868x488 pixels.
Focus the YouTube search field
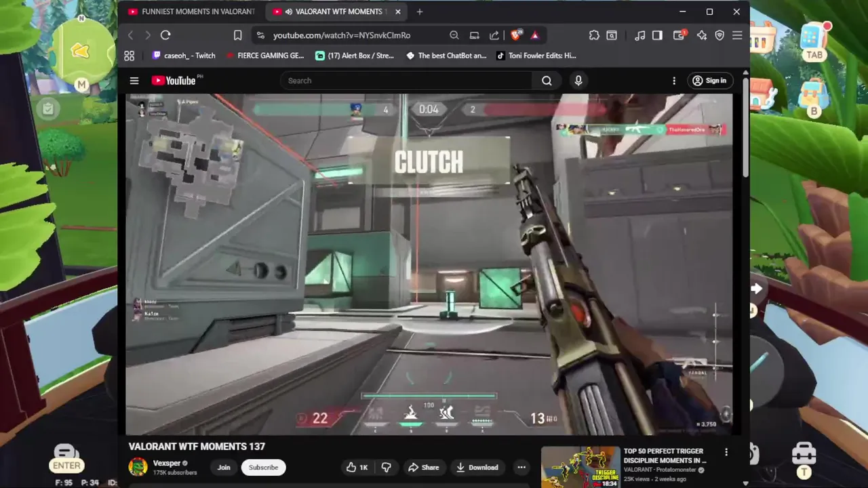click(407, 81)
